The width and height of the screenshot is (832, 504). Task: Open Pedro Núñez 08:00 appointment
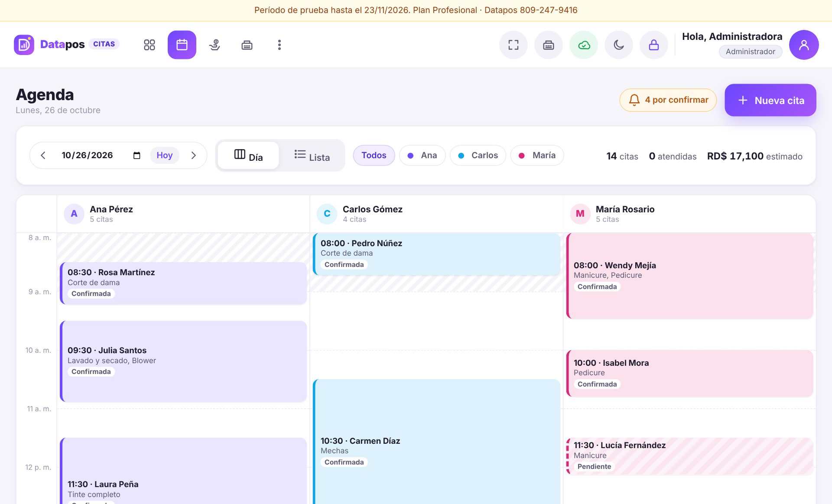tap(437, 254)
